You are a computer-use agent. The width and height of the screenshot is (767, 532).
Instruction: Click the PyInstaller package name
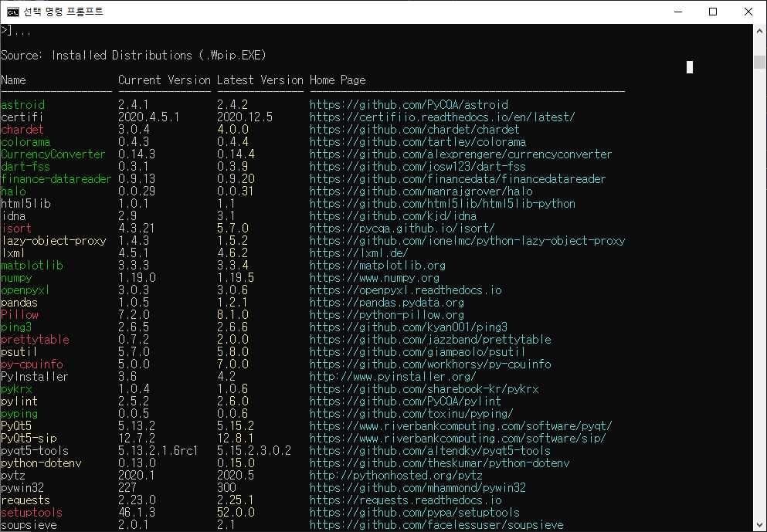pos(34,377)
